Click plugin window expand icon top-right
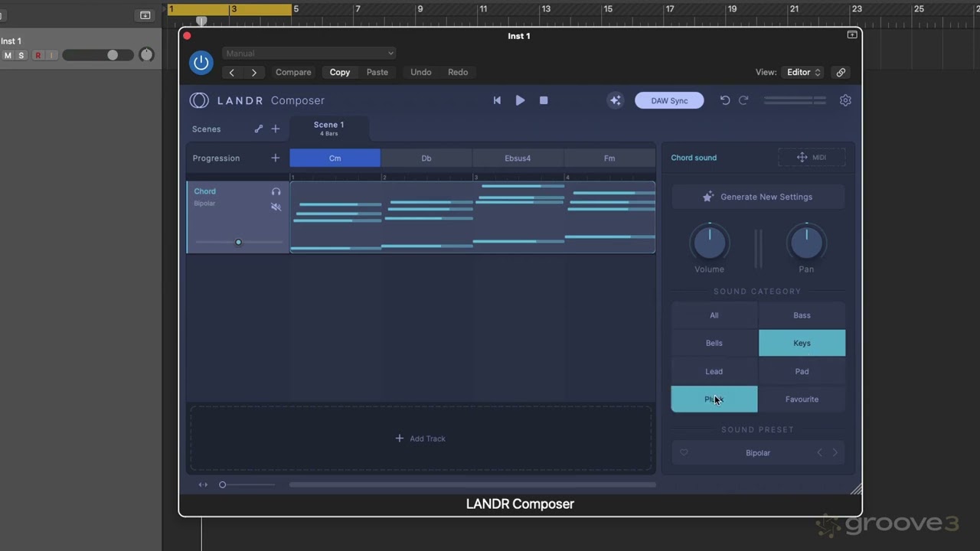 pos(852,35)
